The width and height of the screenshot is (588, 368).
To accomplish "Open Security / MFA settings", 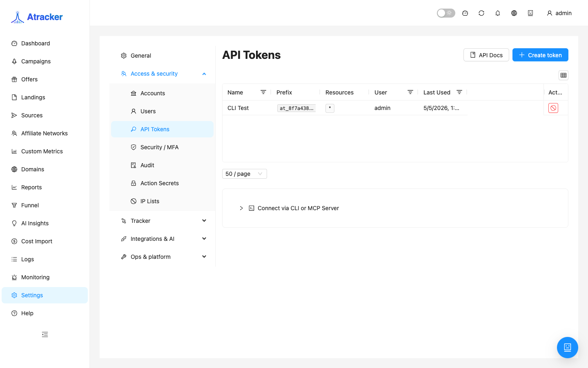I will click(x=162, y=147).
